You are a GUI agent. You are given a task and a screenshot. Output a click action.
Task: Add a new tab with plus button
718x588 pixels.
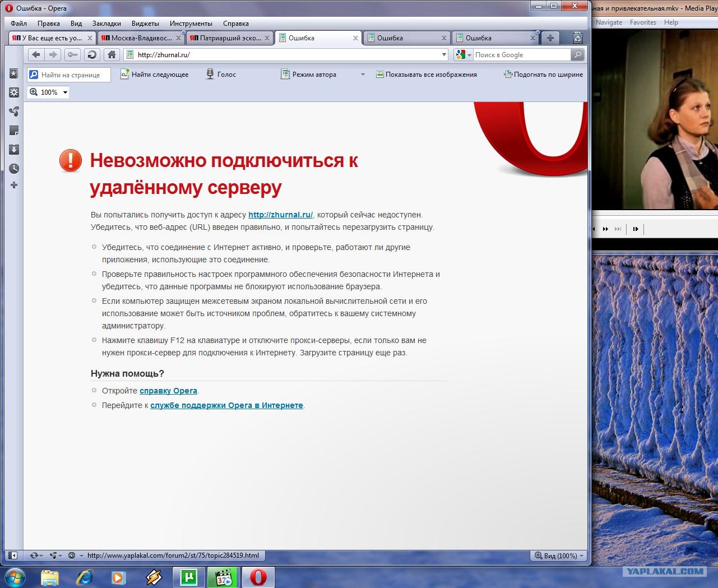tap(550, 38)
